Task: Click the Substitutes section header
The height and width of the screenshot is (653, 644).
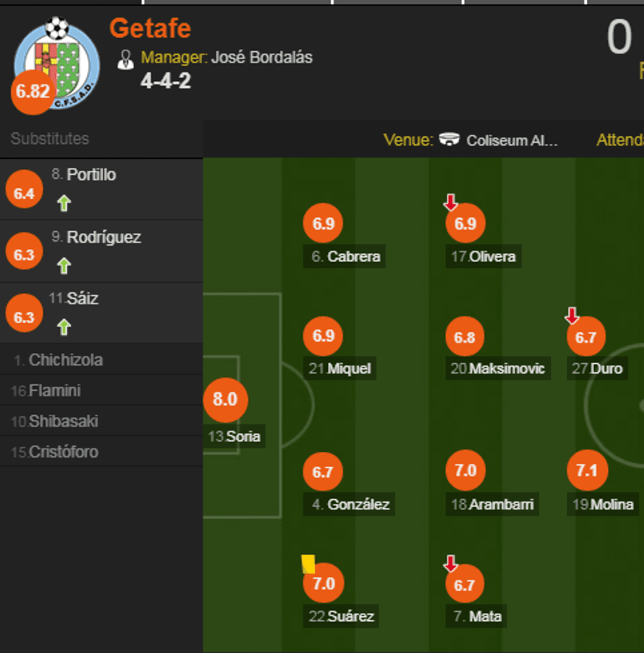Action: (49, 139)
